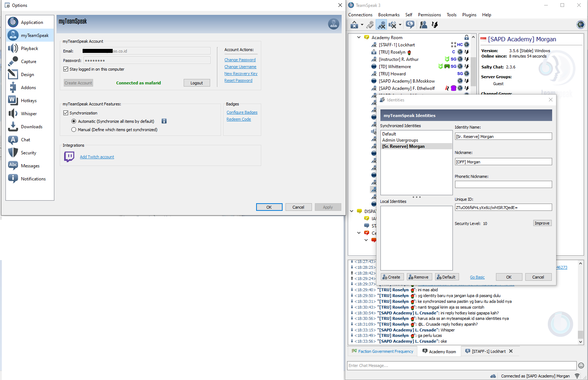The width and height of the screenshot is (588, 380).
Task: Click the Enter Chat Message field
Action: click(x=462, y=366)
